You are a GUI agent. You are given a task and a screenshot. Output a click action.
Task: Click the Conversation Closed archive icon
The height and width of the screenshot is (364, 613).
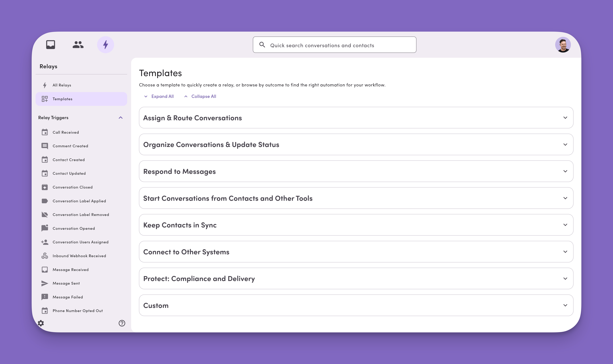point(45,187)
